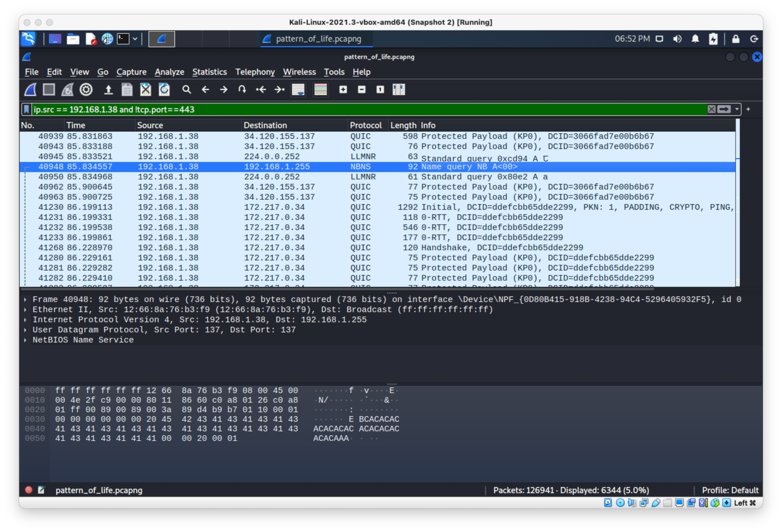Close this capture file
Screen dimensions: 782x532
[x=145, y=89]
